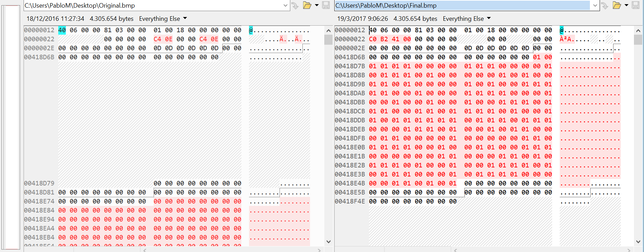Click into the Final.bmp file path field
The width and height of the screenshot is (644, 252).
coord(461,6)
